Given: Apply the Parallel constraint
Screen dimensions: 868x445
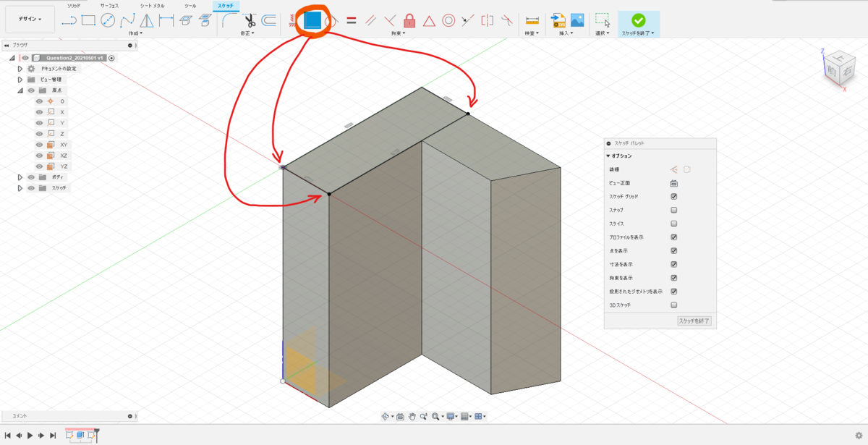Looking at the screenshot, I should (370, 20).
